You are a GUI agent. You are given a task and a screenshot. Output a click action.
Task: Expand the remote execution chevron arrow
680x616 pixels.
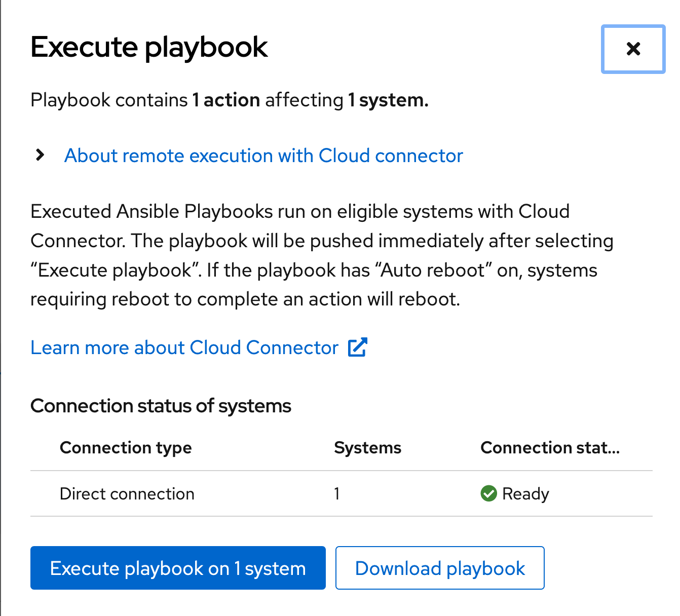point(40,155)
